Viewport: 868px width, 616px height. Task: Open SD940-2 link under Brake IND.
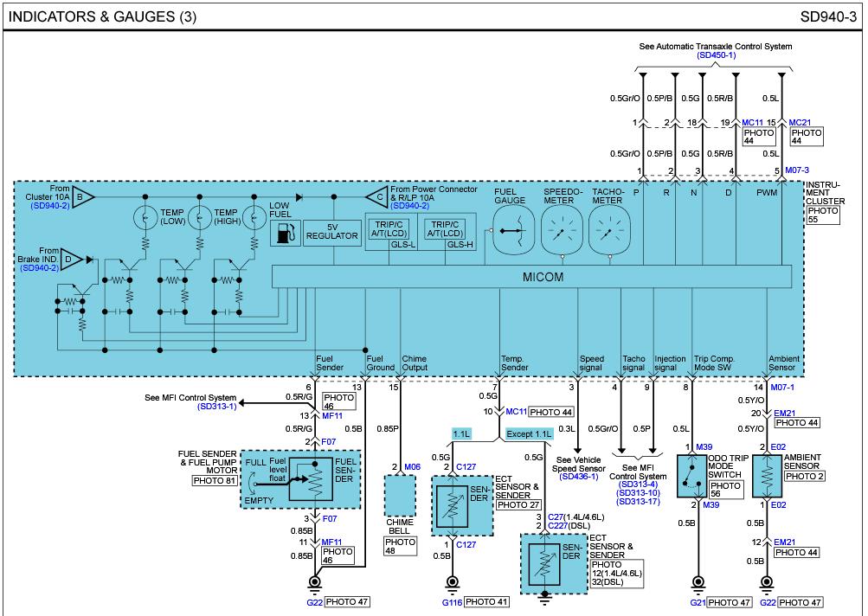pyautogui.click(x=39, y=268)
